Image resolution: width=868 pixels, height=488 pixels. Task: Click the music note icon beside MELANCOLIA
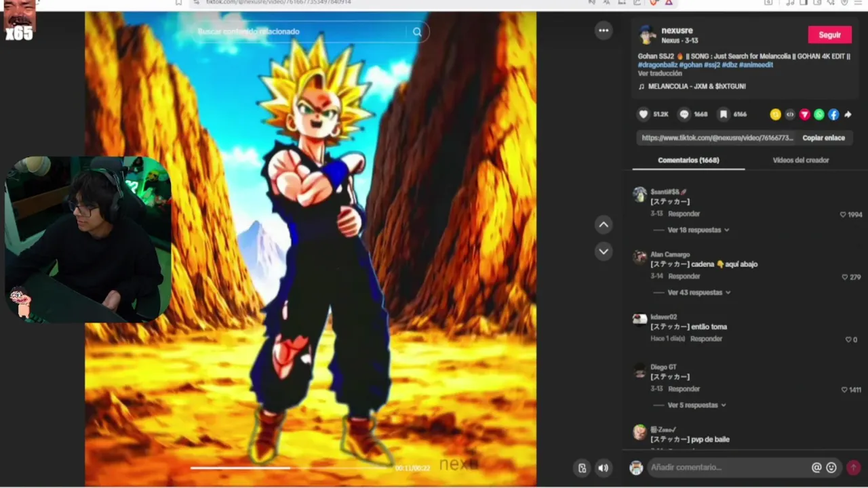coord(642,86)
